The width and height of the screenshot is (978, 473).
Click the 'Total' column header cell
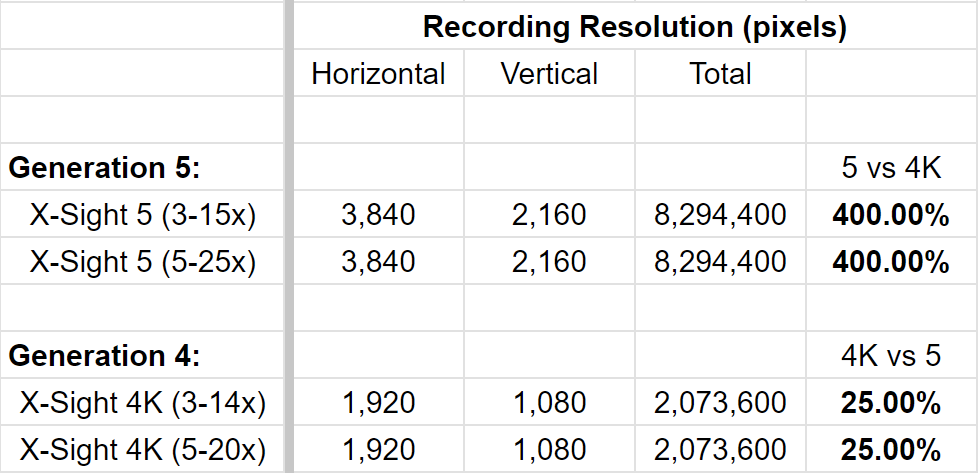[x=720, y=73]
